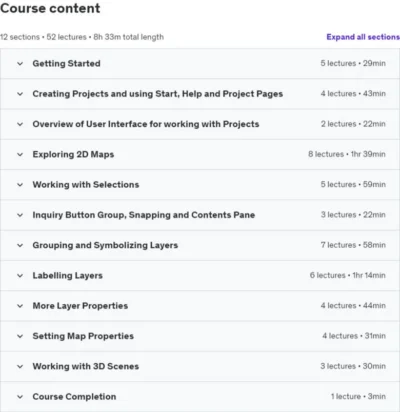Expand chevron beside Setting Map Properties
The image size is (400, 412).
(20, 336)
